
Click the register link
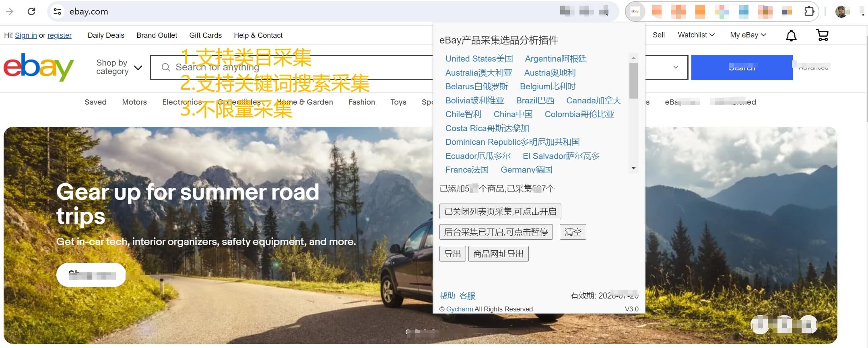coord(60,35)
